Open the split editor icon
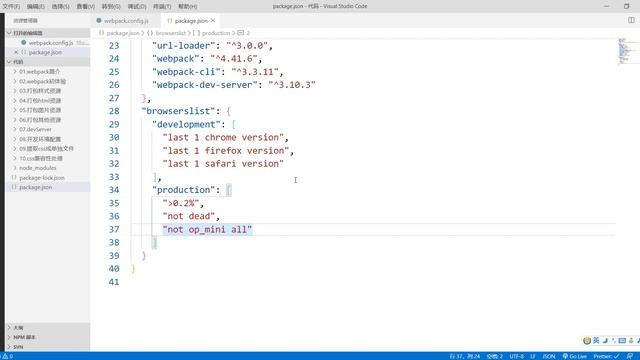The width and height of the screenshot is (640, 360). [631, 20]
